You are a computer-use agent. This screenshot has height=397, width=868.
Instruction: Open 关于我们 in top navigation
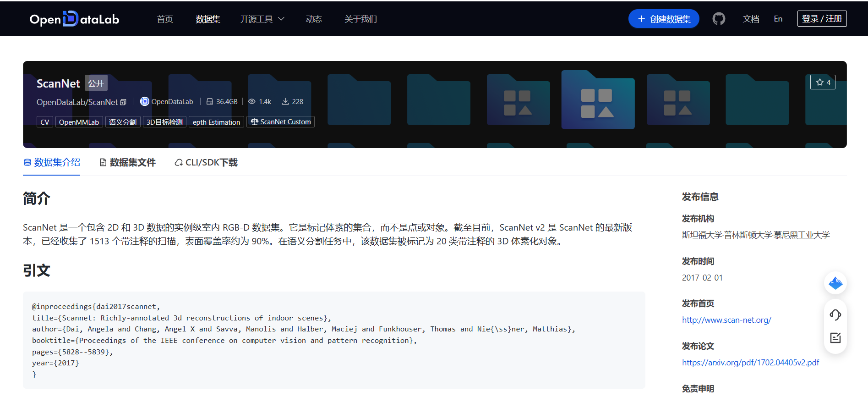[360, 19]
